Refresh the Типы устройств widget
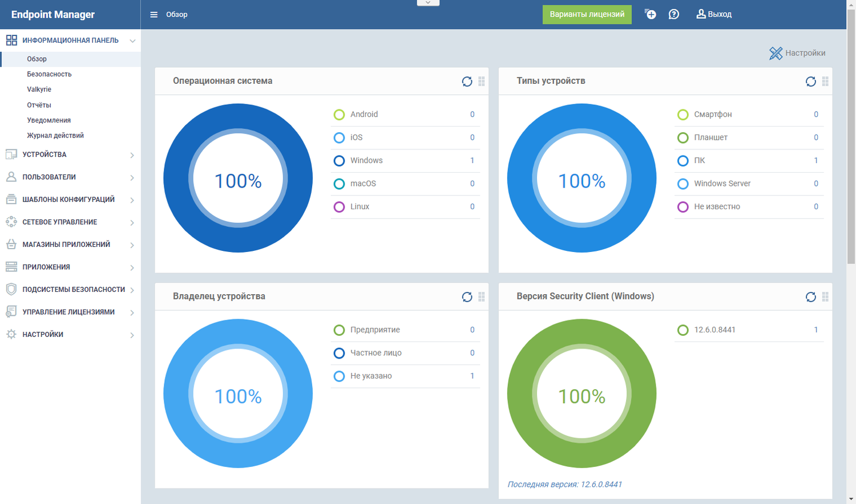The width and height of the screenshot is (856, 504). coord(810,82)
